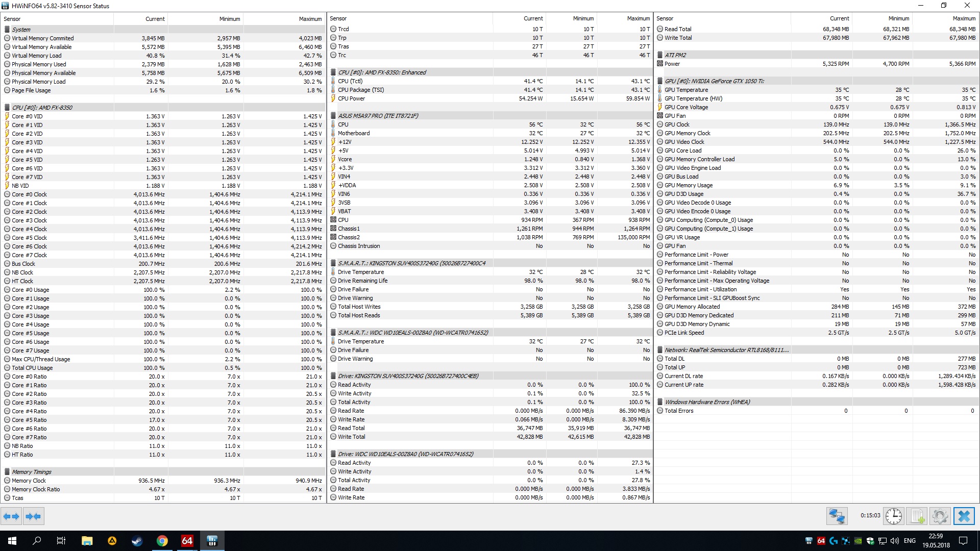Click the NVIDIA tray icon
This screenshot has height=551, width=980.
pos(858,541)
